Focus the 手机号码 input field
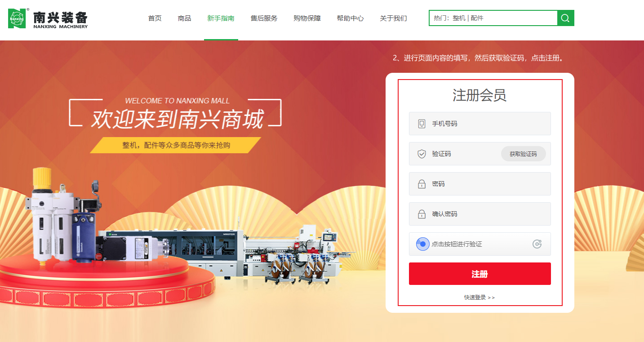Viewport: 644px width, 342px height. click(480, 124)
